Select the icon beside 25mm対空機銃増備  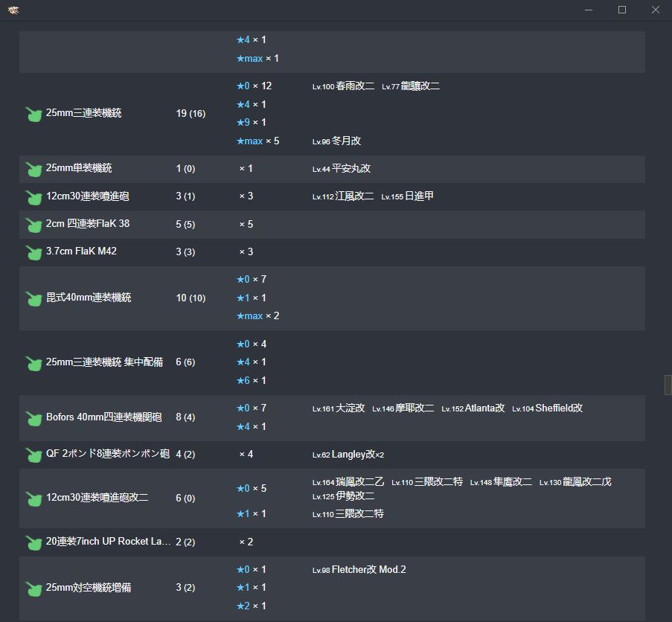pos(33,589)
